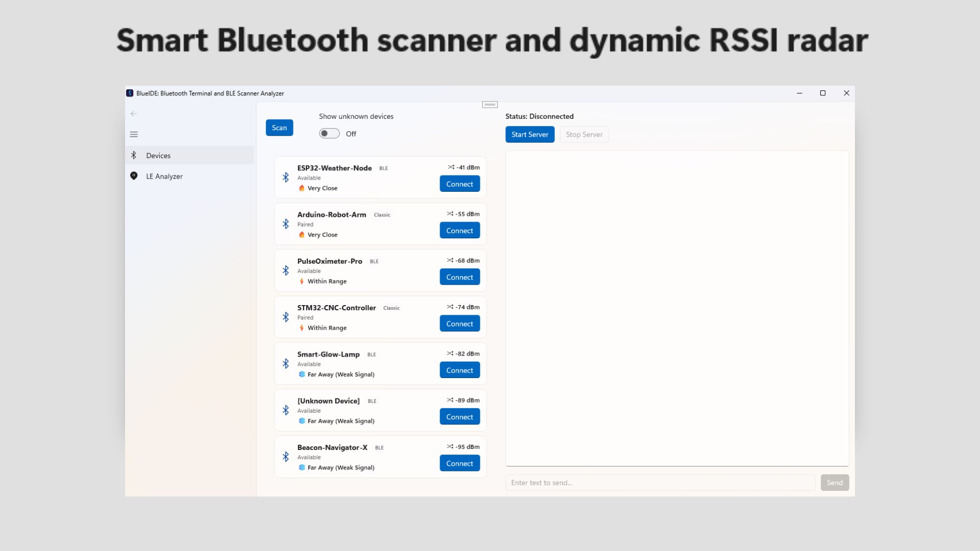980x551 pixels.
Task: Click Bluetooth icon of Arduino-Robot-Arm
Action: (286, 224)
